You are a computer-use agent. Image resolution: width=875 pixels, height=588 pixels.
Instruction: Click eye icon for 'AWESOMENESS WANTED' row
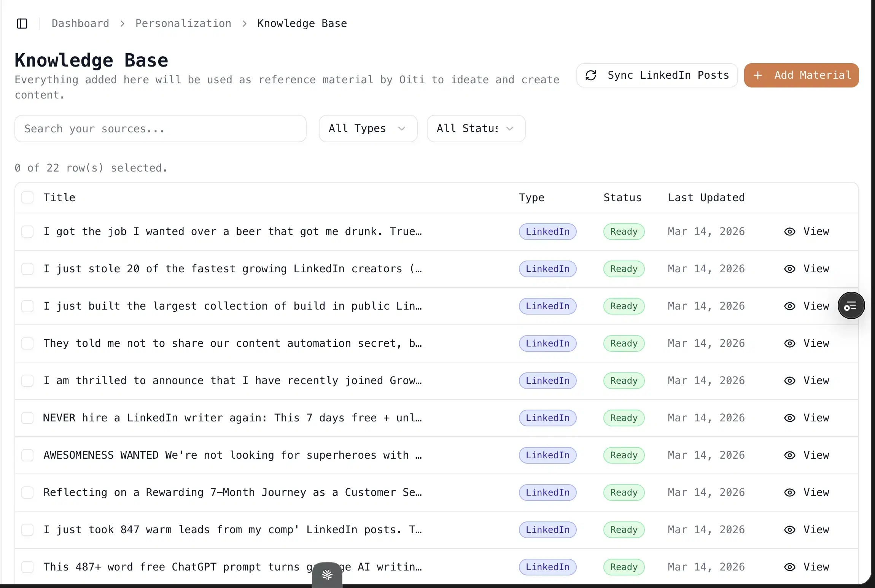790,455
